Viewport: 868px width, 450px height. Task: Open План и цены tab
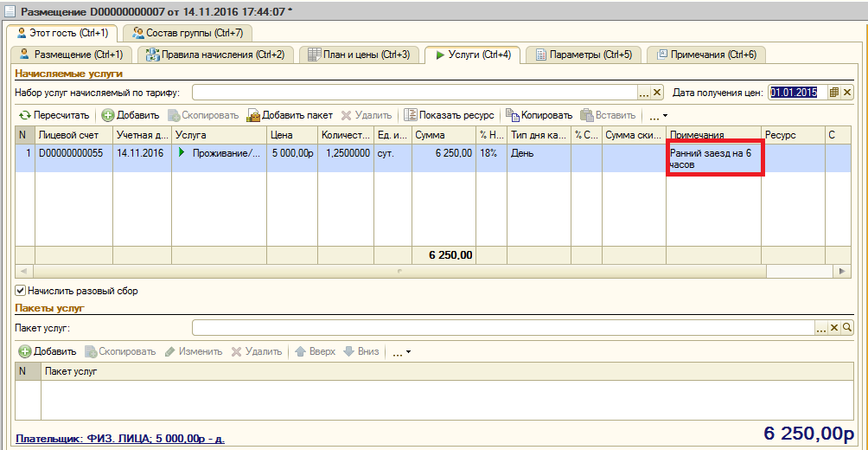click(x=359, y=55)
